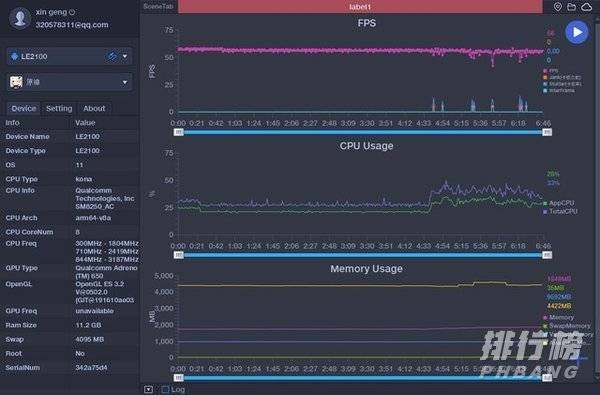Start recording with the blue play button
The image size is (600, 395).
pyautogui.click(x=577, y=33)
